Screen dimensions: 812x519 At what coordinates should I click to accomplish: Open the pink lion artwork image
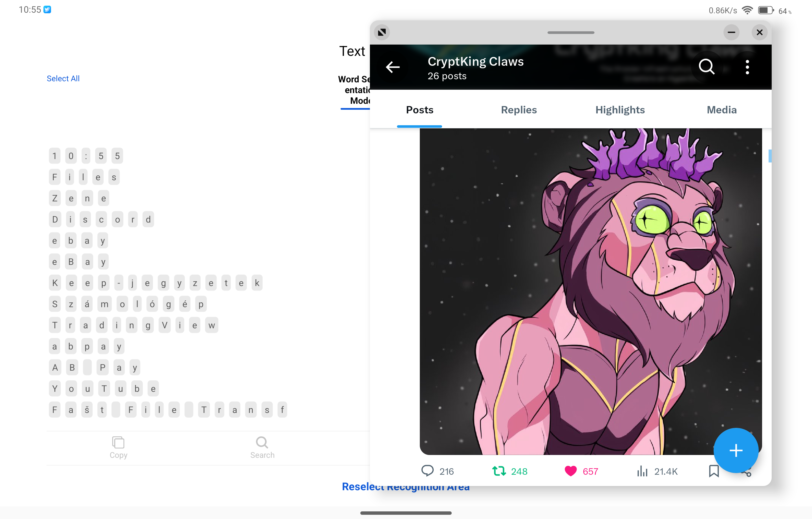pos(590,291)
